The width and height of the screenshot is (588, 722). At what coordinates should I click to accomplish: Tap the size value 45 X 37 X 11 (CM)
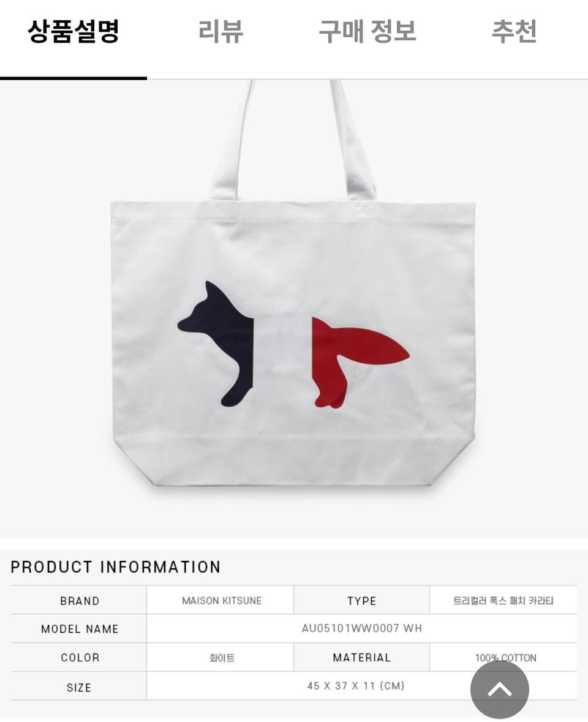click(x=356, y=686)
